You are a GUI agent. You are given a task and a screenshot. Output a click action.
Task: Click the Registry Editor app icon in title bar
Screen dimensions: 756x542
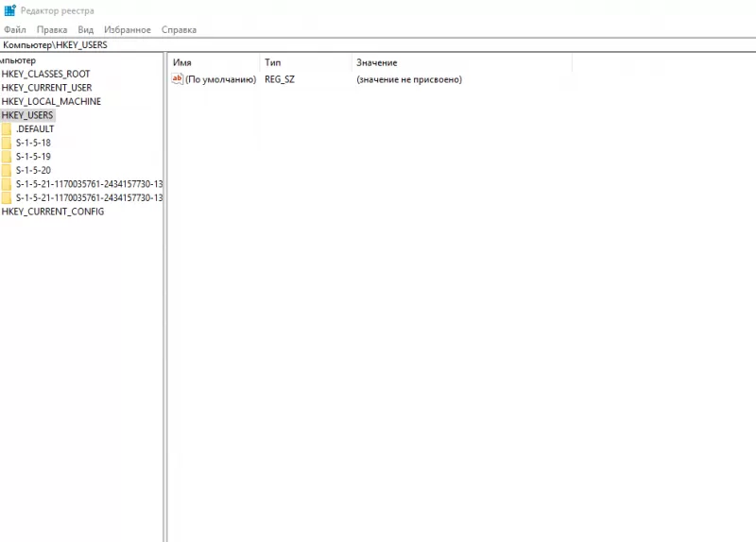9,10
